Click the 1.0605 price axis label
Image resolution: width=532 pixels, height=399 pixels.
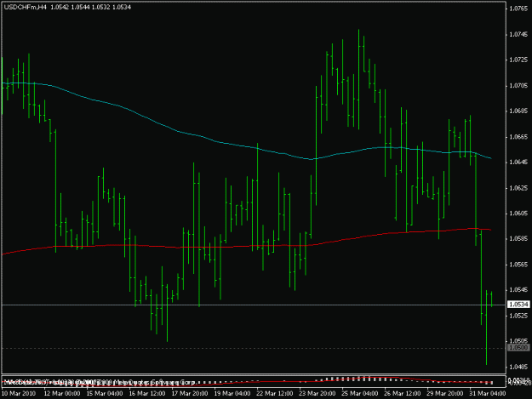pyautogui.click(x=518, y=214)
